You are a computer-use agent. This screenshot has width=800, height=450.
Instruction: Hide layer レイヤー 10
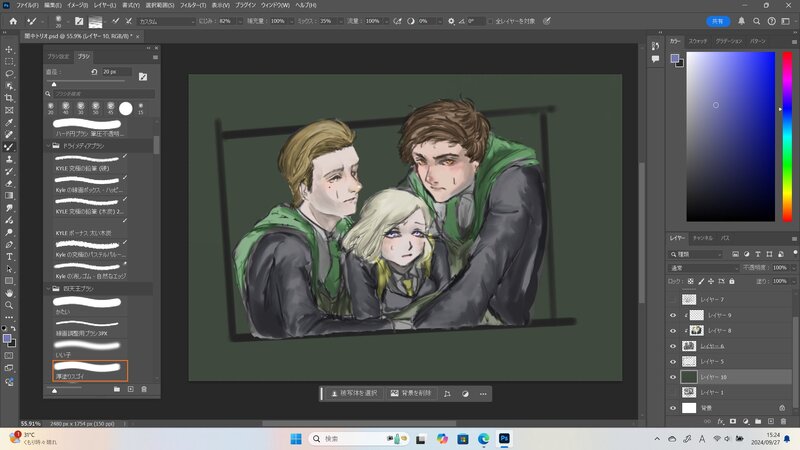tap(672, 377)
